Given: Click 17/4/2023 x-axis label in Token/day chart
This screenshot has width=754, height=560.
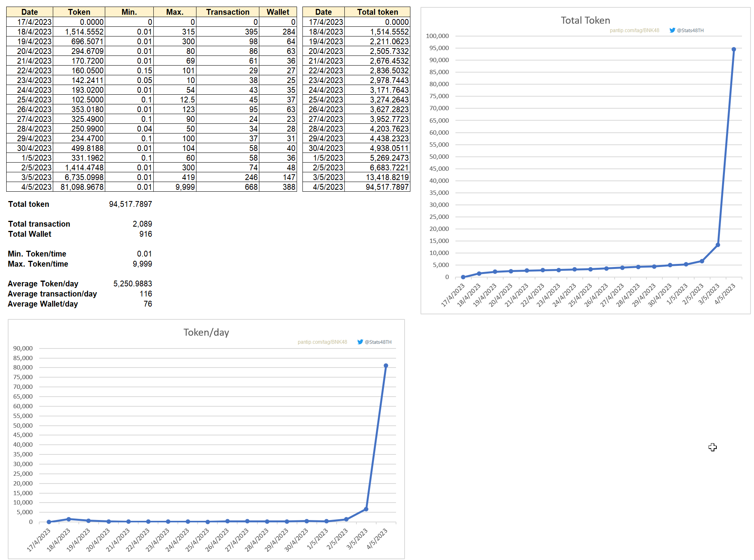Looking at the screenshot, I should (38, 540).
